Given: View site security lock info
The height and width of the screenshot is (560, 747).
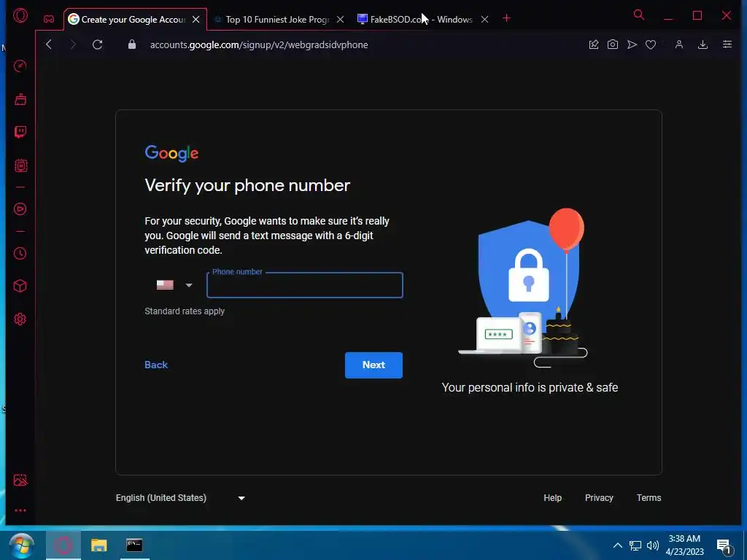Looking at the screenshot, I should coord(132,44).
